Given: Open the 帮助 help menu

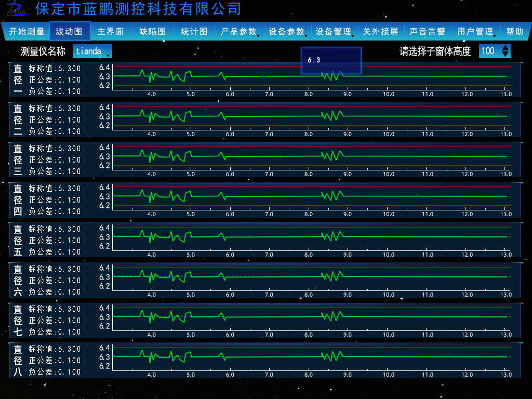Looking at the screenshot, I should 514,31.
